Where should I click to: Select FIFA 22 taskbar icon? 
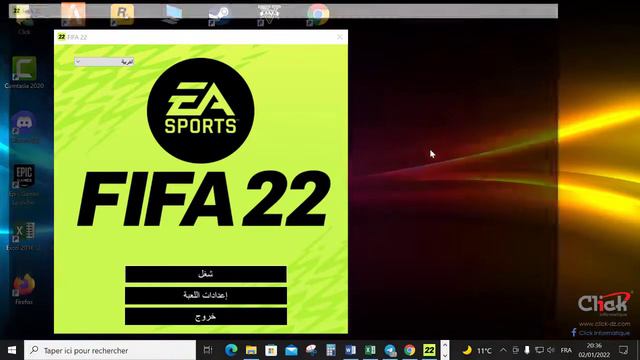(x=429, y=350)
